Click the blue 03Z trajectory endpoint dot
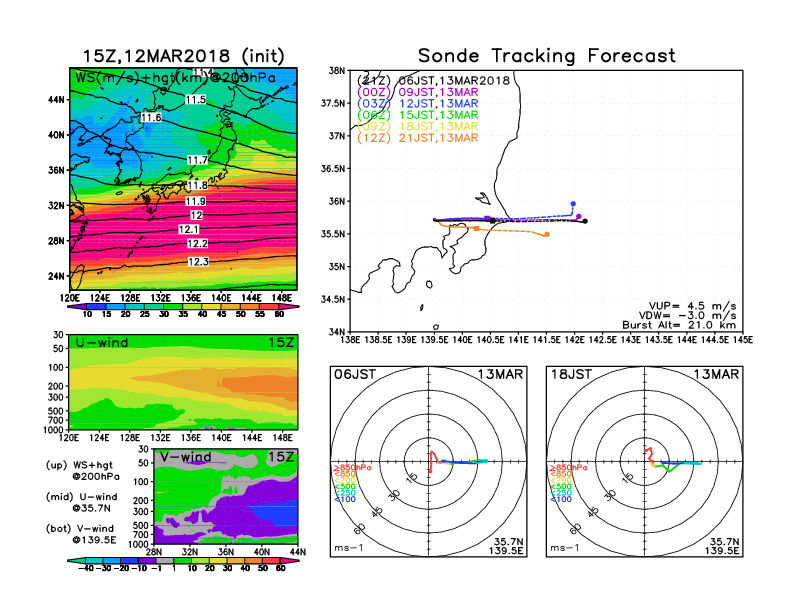The image size is (792, 612). pyautogui.click(x=572, y=203)
